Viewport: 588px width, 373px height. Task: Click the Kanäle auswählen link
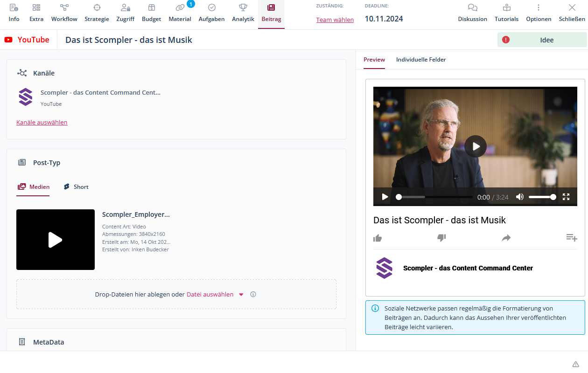(x=42, y=123)
